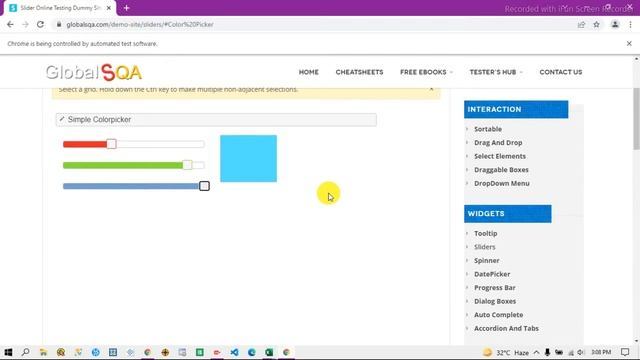Open Visual Studio Code from the taskbar
The width and height of the screenshot is (640, 360).
(234, 352)
